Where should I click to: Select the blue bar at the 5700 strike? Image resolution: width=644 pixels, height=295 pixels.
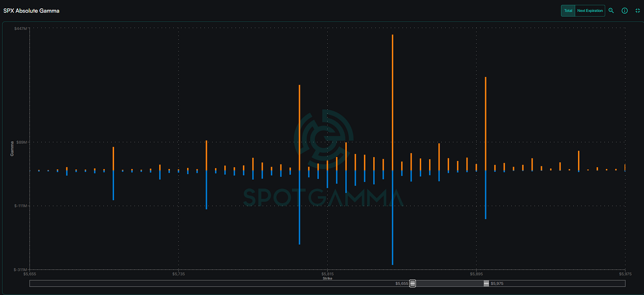[x=113, y=185]
